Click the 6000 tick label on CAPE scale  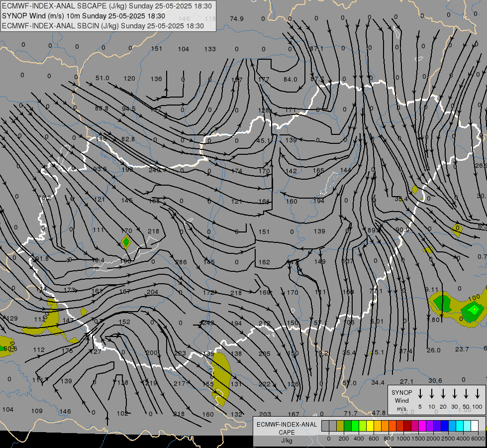click(477, 439)
